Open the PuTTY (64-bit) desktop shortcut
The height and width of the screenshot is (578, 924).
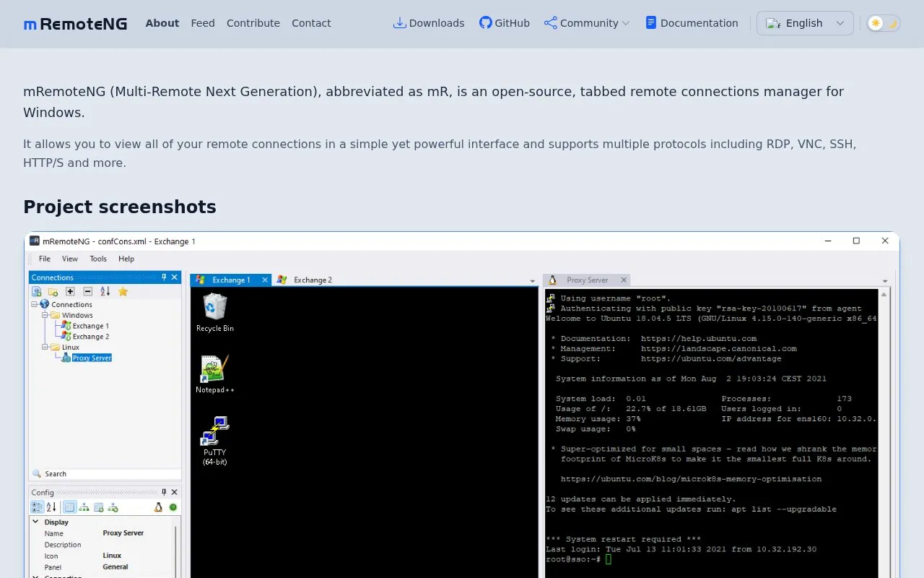(215, 441)
